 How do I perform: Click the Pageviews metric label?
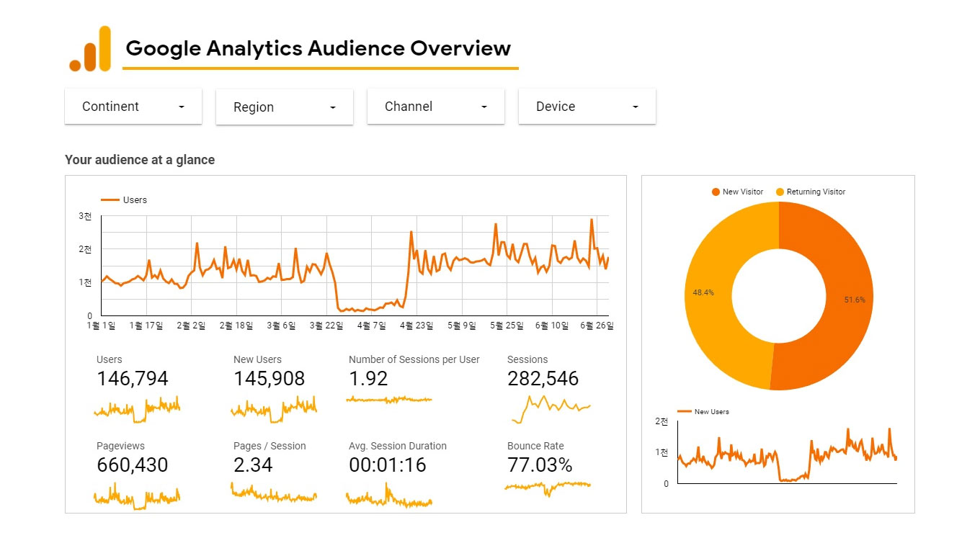coord(120,446)
